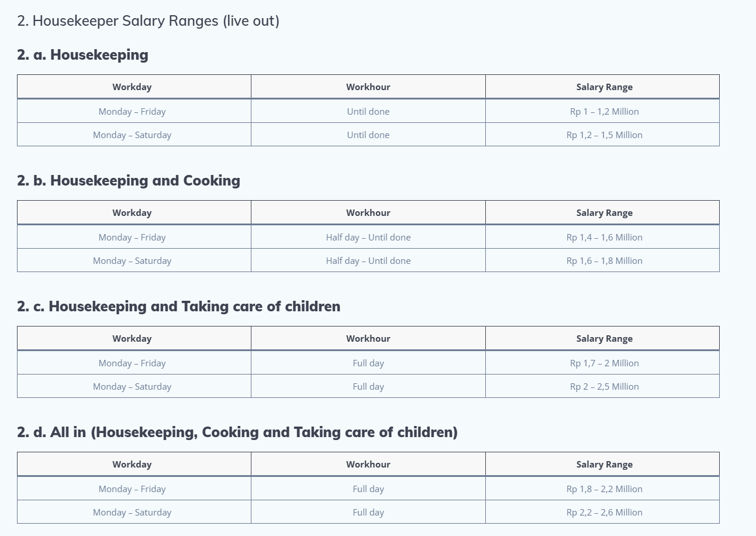The width and height of the screenshot is (756, 536).
Task: Select the "Rp 1 – 1,2 Million" salary cell
Action: click(604, 112)
